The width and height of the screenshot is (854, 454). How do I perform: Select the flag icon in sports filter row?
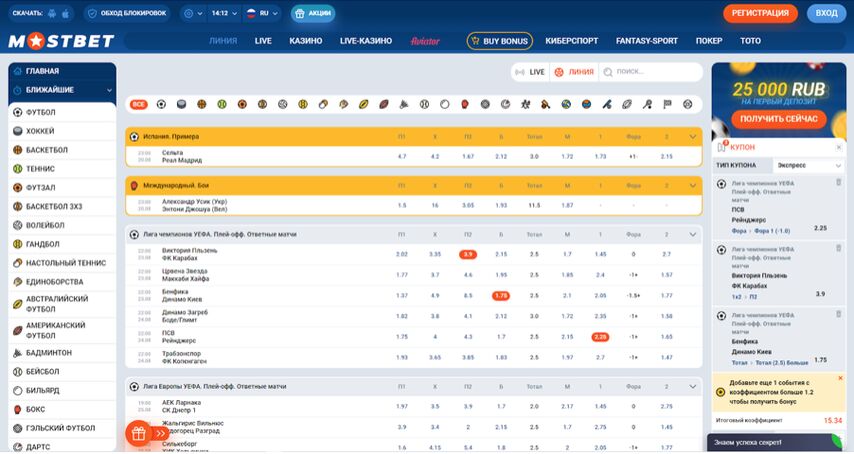point(667,104)
